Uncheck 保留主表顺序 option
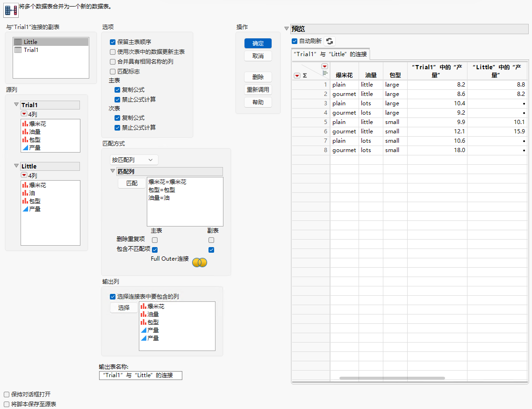Image resolution: width=532 pixels, height=409 pixels. (113, 42)
